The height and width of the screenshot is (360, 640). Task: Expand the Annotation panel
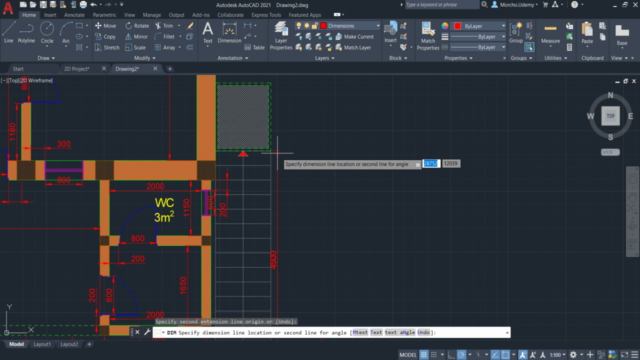233,58
